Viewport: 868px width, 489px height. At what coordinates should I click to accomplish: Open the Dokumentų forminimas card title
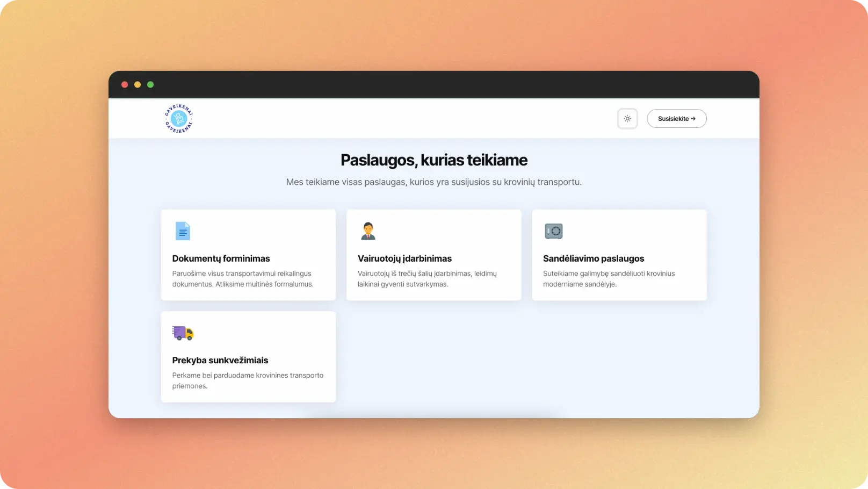coord(221,258)
